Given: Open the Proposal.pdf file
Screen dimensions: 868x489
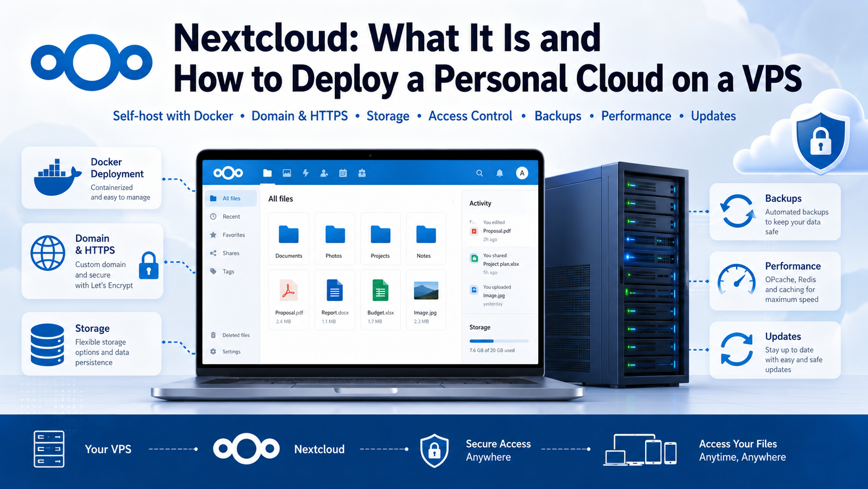Looking at the screenshot, I should tap(289, 299).
